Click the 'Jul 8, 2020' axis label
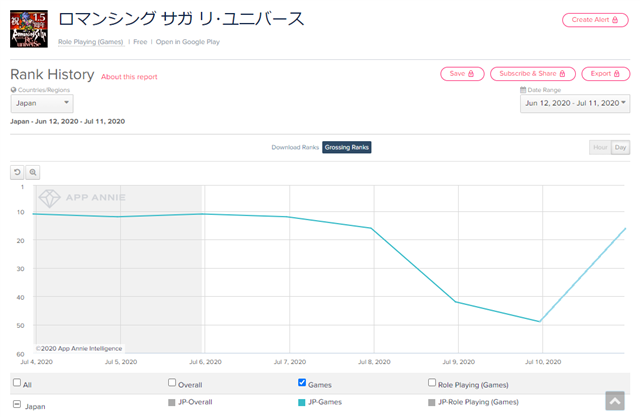Screen dimensions: 640x417 click(374, 362)
